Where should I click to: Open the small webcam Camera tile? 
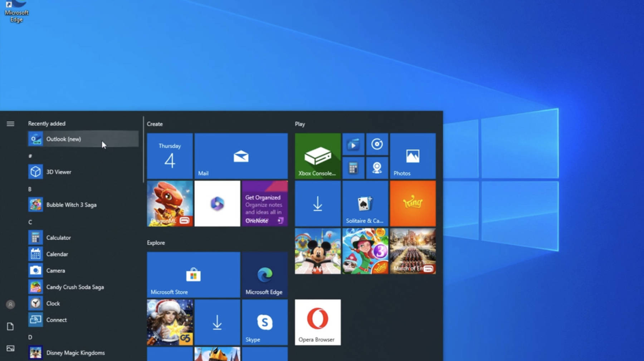[x=377, y=168]
